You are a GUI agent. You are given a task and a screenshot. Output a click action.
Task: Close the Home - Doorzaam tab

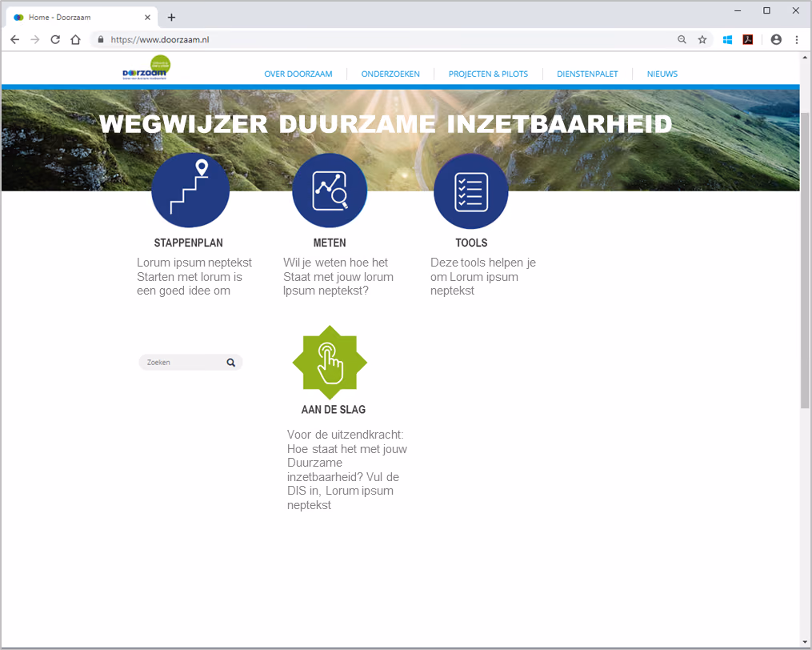click(x=147, y=17)
